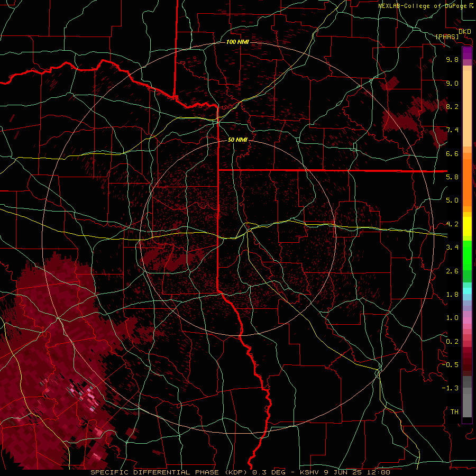
Task: Click the '5.8' scale value
Action: [452, 177]
